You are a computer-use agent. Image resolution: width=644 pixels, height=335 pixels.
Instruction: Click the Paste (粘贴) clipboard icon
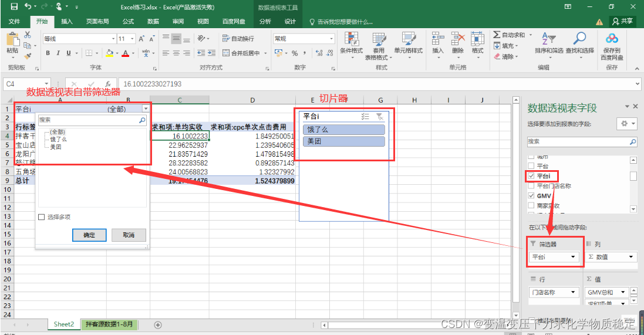pos(13,43)
